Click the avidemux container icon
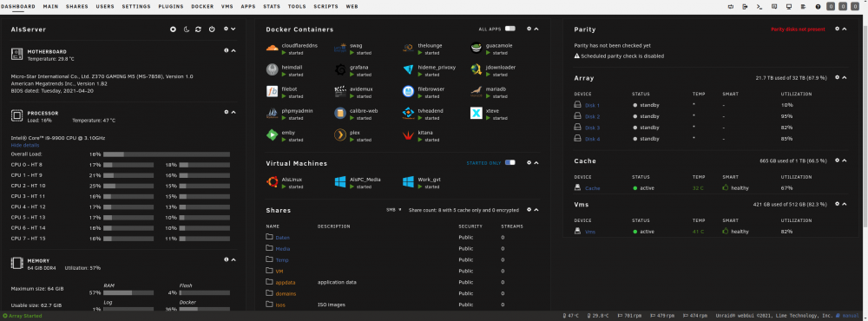 (x=340, y=91)
